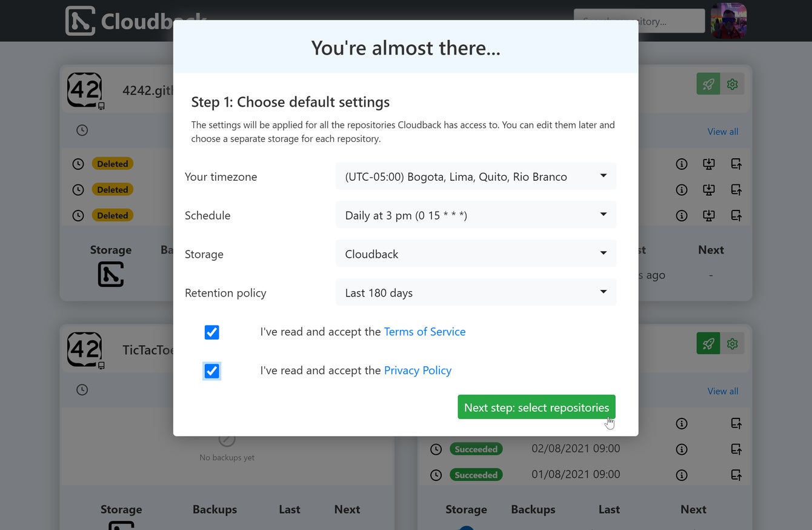Image resolution: width=812 pixels, height=530 pixels.
Task: Click info icon for 02/08/2021 09:00 backup
Action: pos(682,449)
